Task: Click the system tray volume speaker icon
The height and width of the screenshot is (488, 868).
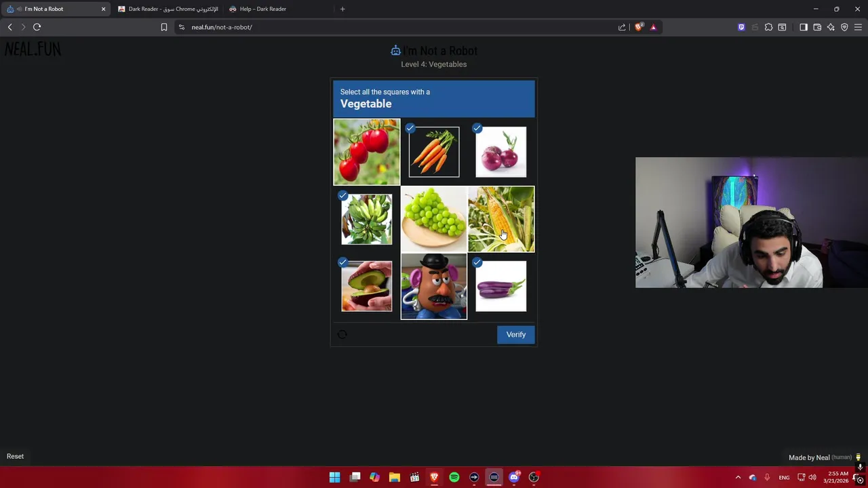Action: tap(812, 477)
